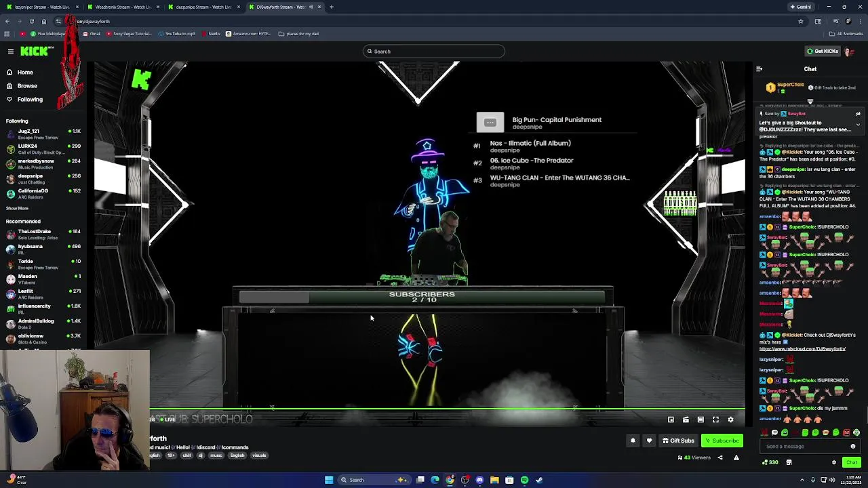Viewport: 868px width, 488px height.
Task: Toggle follow heart for channel
Action: click(x=649, y=441)
